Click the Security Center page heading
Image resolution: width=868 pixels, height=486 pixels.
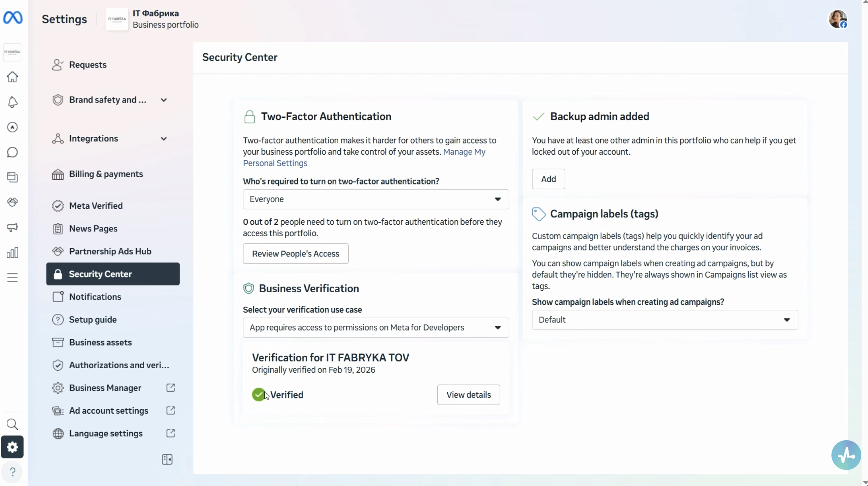(240, 57)
